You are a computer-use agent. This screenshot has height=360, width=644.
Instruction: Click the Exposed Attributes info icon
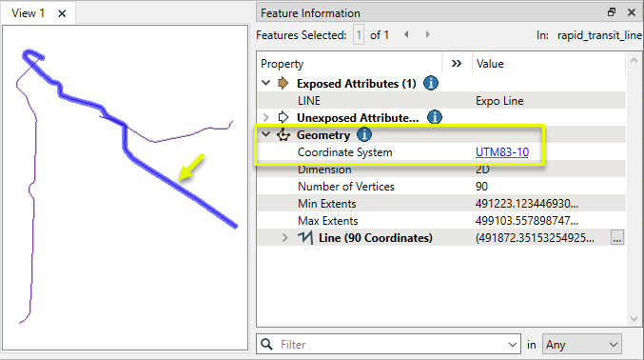click(430, 83)
